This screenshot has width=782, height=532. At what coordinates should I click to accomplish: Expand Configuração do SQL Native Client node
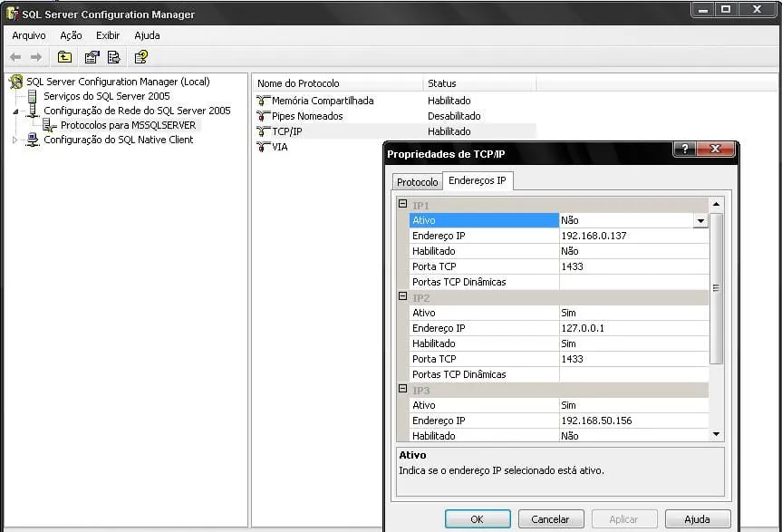(x=15, y=140)
